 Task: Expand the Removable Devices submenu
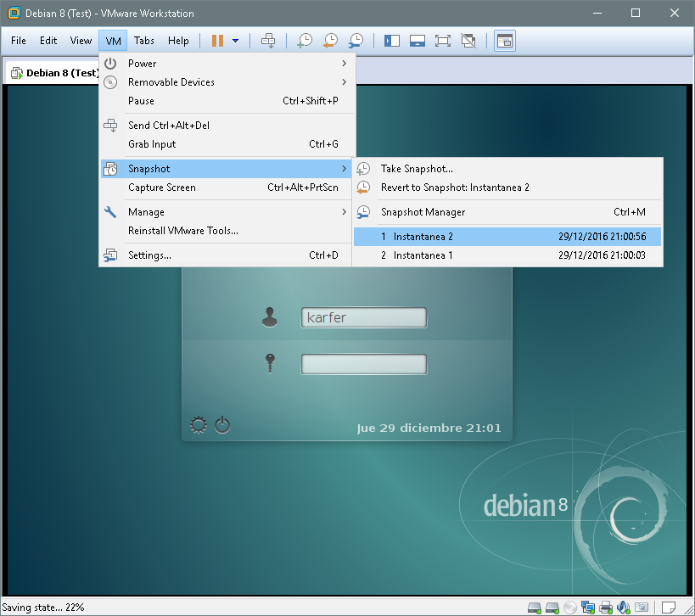click(x=227, y=82)
